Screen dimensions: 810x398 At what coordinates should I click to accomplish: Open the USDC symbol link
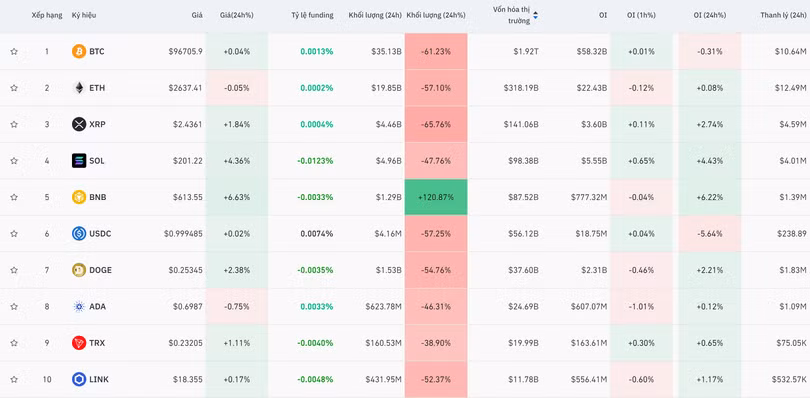(100, 234)
